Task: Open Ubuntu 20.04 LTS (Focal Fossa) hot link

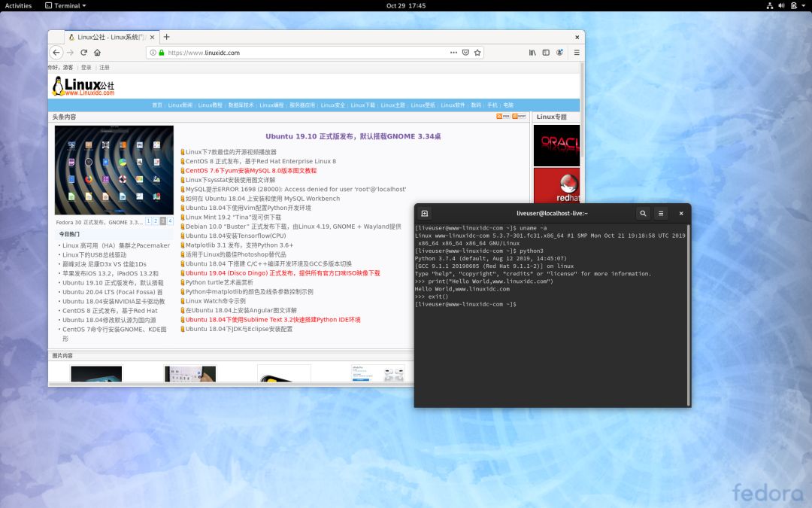Action: [x=112, y=292]
